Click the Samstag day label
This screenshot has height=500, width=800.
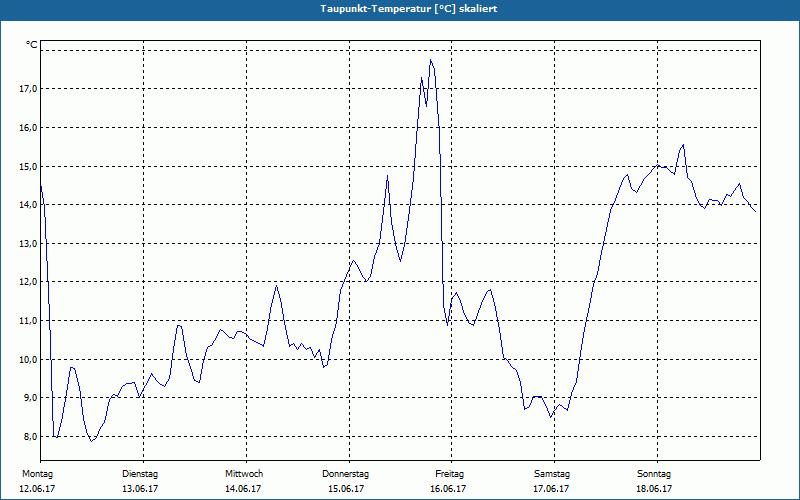[552, 474]
